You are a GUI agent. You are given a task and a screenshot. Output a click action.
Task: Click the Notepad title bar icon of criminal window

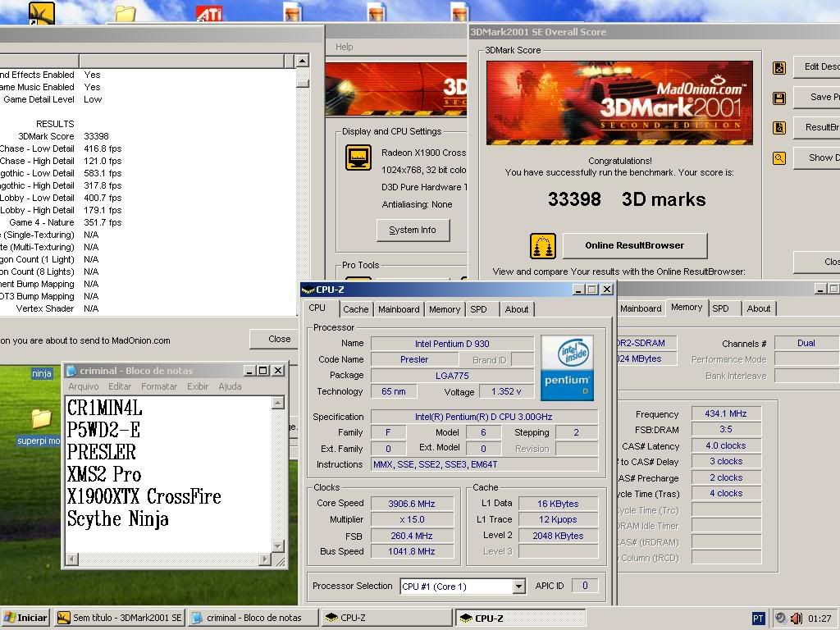coord(72,371)
